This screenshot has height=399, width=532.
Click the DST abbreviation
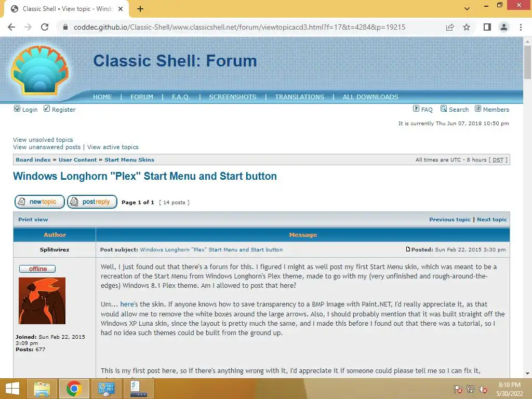pyautogui.click(x=498, y=160)
